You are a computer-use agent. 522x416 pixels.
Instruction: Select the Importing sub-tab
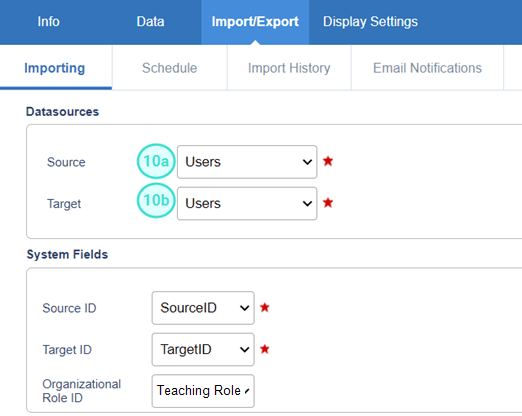pos(55,68)
